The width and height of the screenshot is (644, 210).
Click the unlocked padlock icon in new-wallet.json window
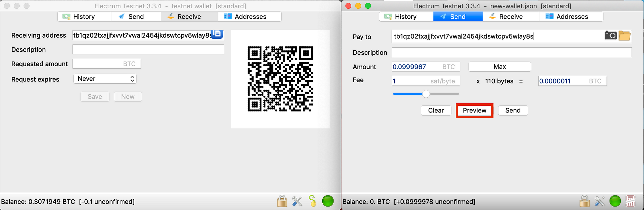click(x=584, y=201)
